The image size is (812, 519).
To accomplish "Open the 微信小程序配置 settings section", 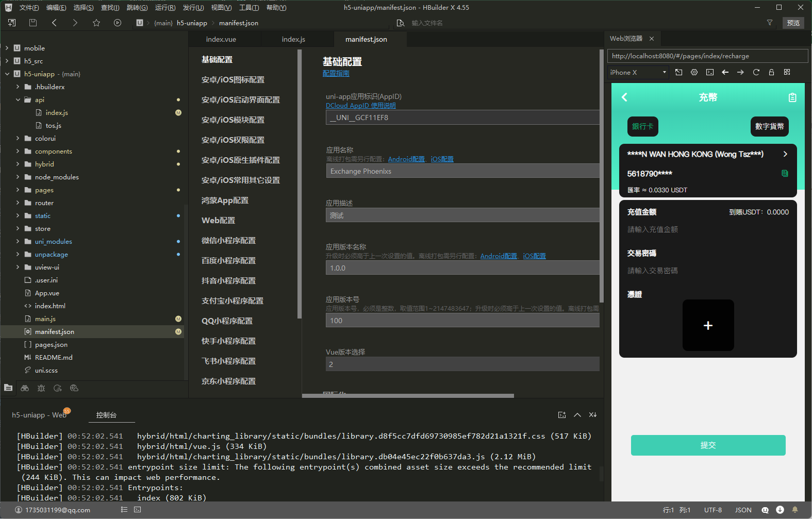I will (228, 240).
